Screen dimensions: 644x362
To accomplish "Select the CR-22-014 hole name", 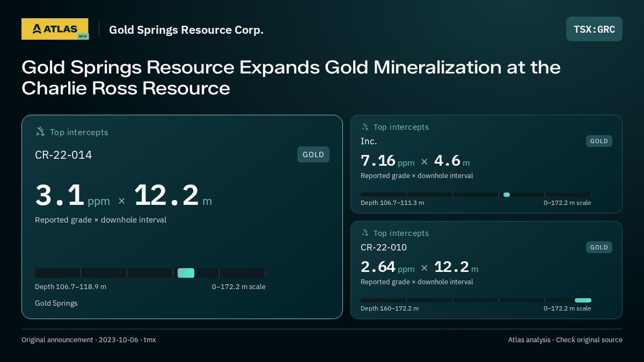I will pyautogui.click(x=63, y=155).
